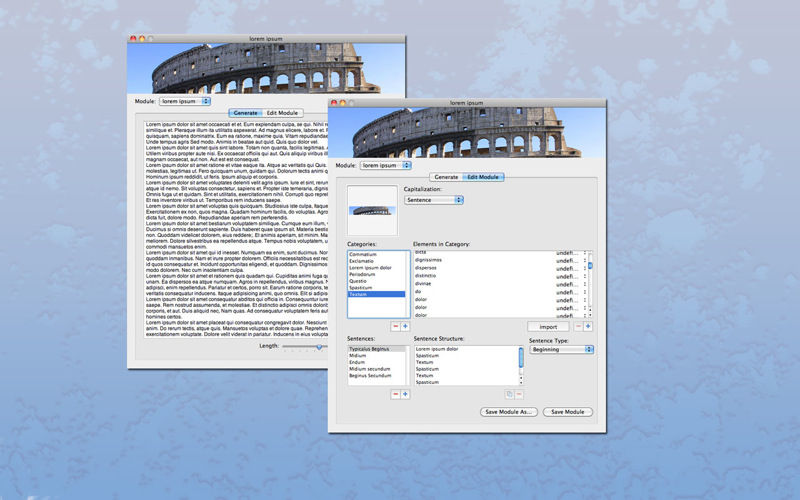Select Lorem ipsum dolor in the Categories list
800x500 pixels.
click(377, 267)
